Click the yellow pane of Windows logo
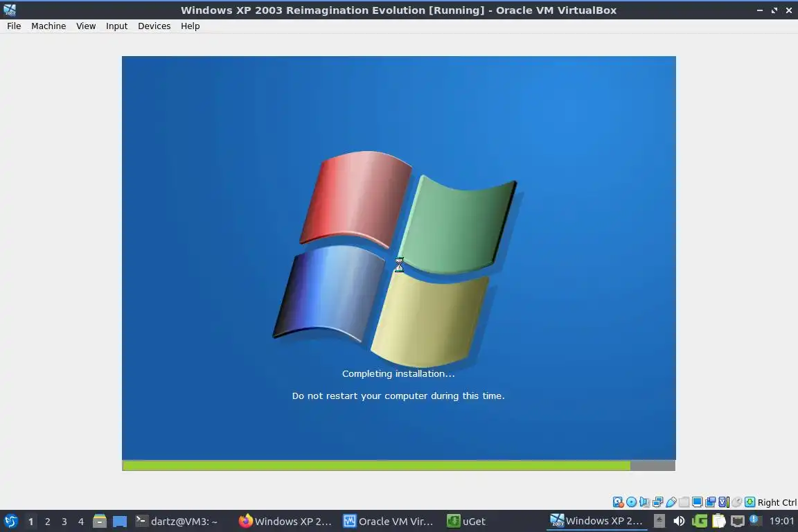Image resolution: width=798 pixels, height=532 pixels. (430, 318)
